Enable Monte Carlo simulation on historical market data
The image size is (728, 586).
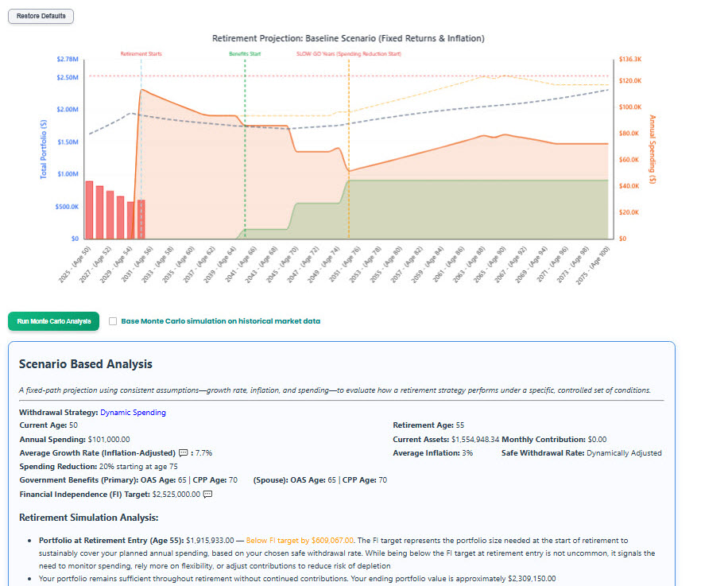click(112, 321)
